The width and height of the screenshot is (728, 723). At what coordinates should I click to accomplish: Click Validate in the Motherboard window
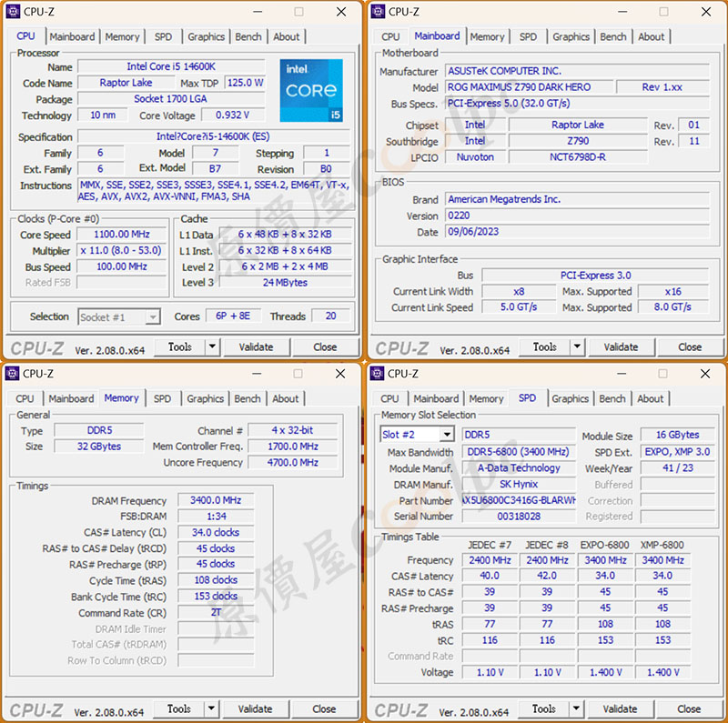pyautogui.click(x=622, y=346)
